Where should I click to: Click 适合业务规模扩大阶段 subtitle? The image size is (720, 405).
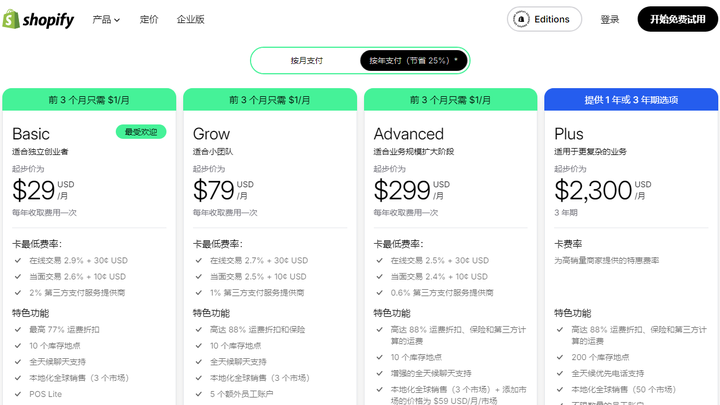(x=414, y=152)
